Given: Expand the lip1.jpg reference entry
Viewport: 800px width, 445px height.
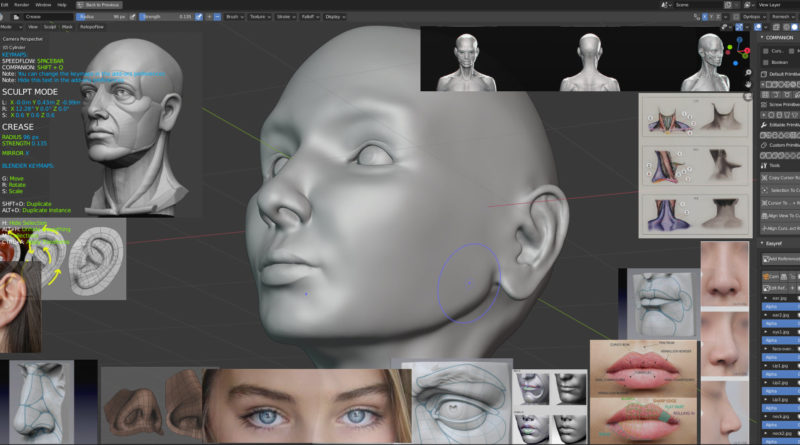Looking at the screenshot, I should coord(765,366).
